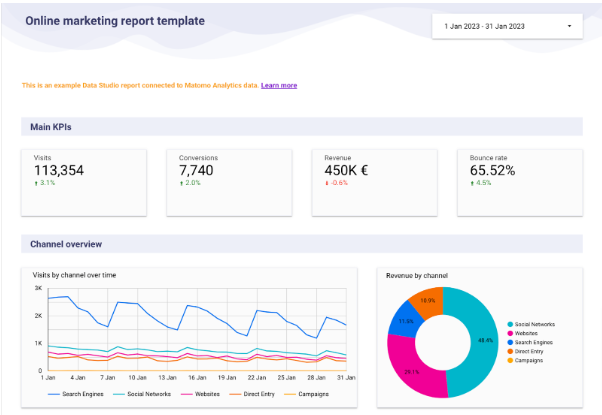The height and width of the screenshot is (415, 602).
Task: Click the -0.6% change under Revenue
Action: click(x=339, y=183)
